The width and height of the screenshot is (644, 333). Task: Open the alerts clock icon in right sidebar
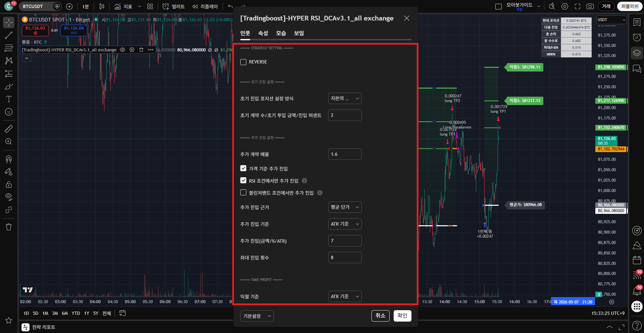pos(637,37)
